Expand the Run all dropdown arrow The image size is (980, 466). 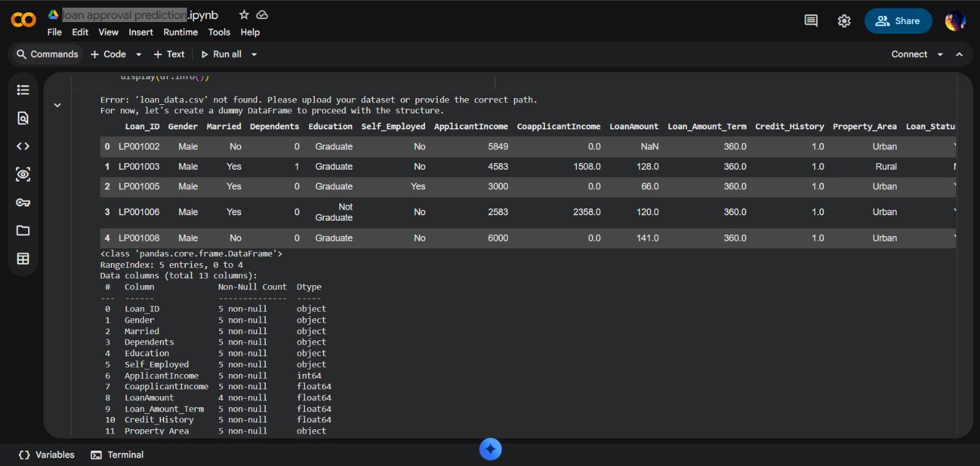254,55
